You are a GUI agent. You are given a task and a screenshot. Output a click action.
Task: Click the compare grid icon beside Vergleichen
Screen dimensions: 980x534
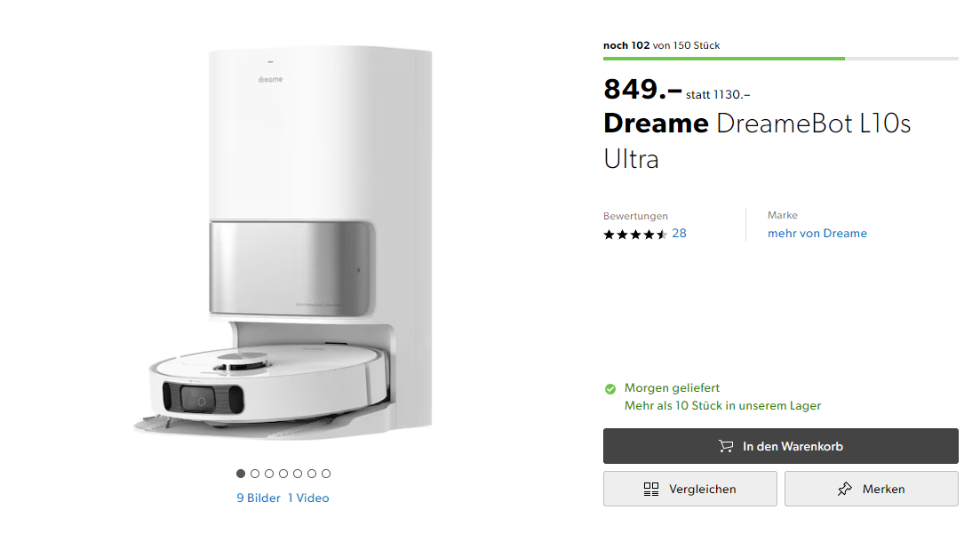click(651, 489)
